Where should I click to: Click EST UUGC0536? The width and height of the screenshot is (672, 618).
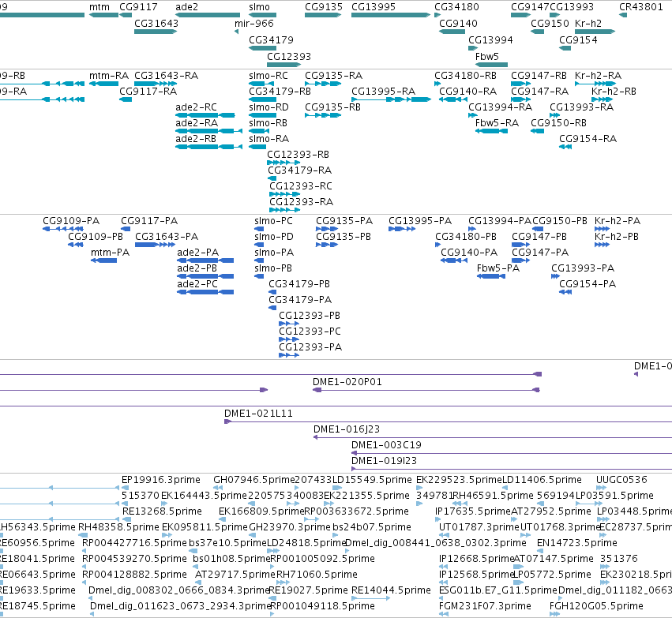click(x=601, y=488)
